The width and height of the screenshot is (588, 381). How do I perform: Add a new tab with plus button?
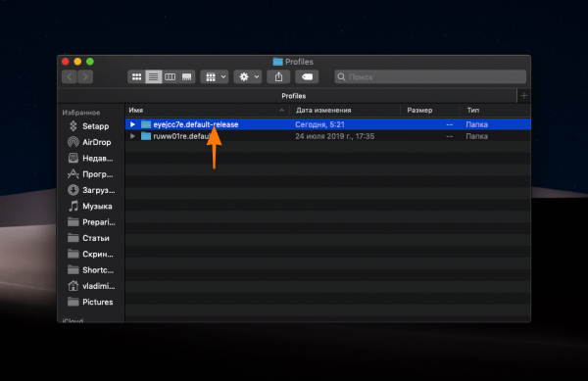tap(524, 96)
